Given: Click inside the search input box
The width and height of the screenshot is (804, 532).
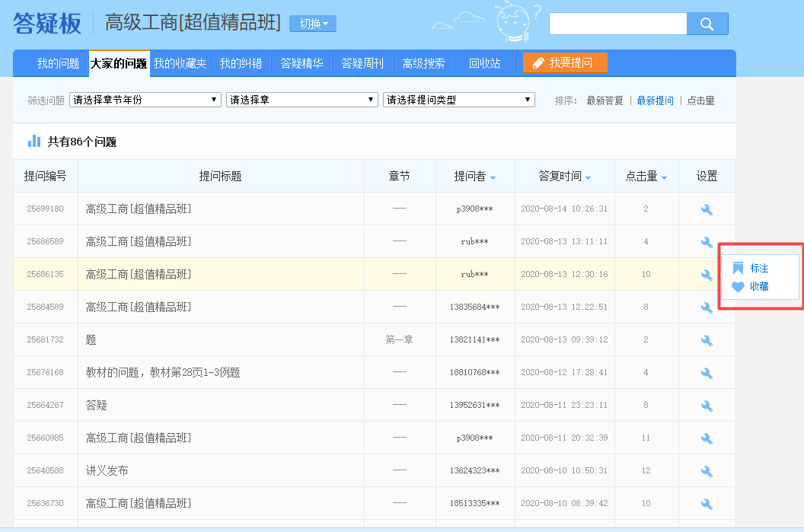Looking at the screenshot, I should [617, 24].
